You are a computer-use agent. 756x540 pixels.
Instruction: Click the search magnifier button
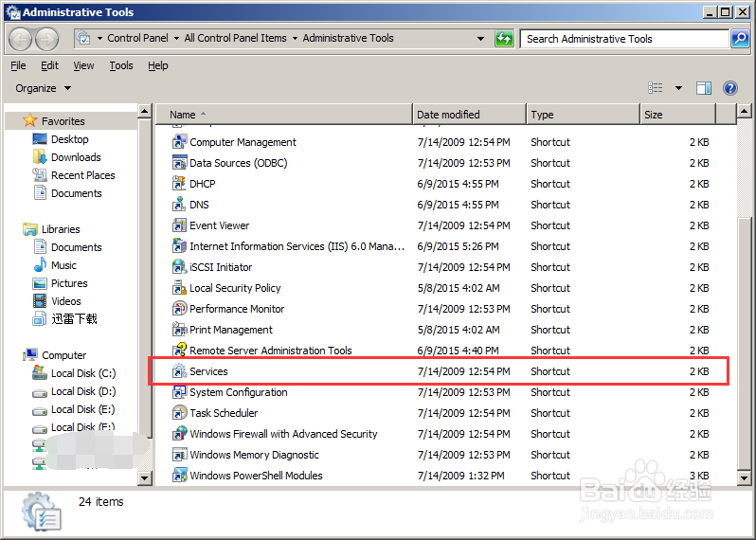coord(740,39)
